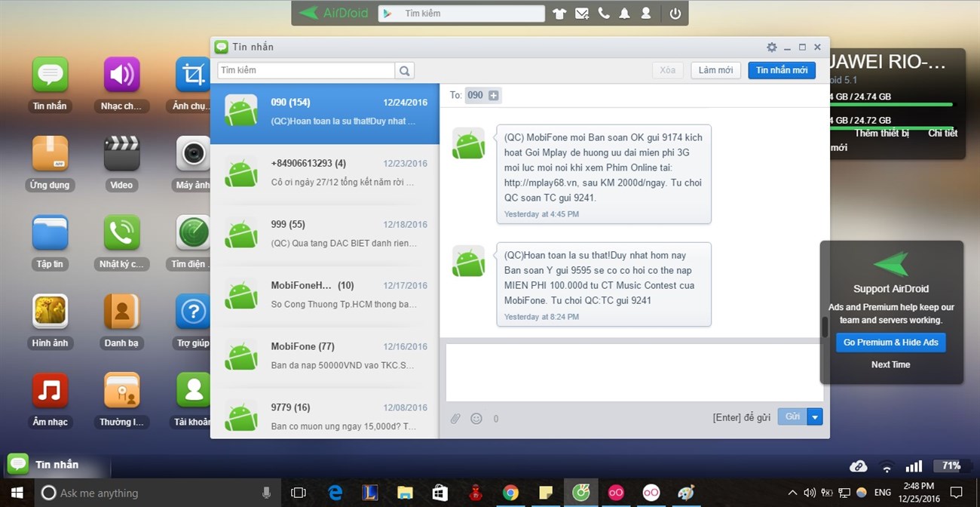Click the paperclip attachment icon
The width and height of the screenshot is (980, 507).
[455, 418]
